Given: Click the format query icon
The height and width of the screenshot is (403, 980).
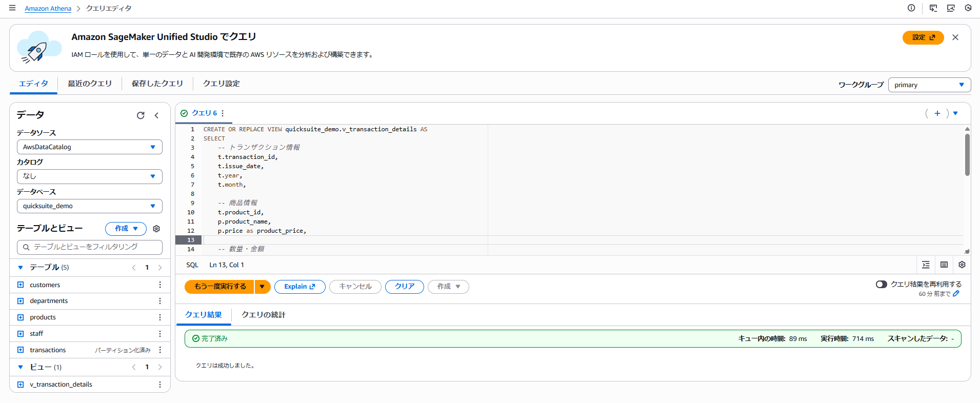Looking at the screenshot, I should (926, 265).
